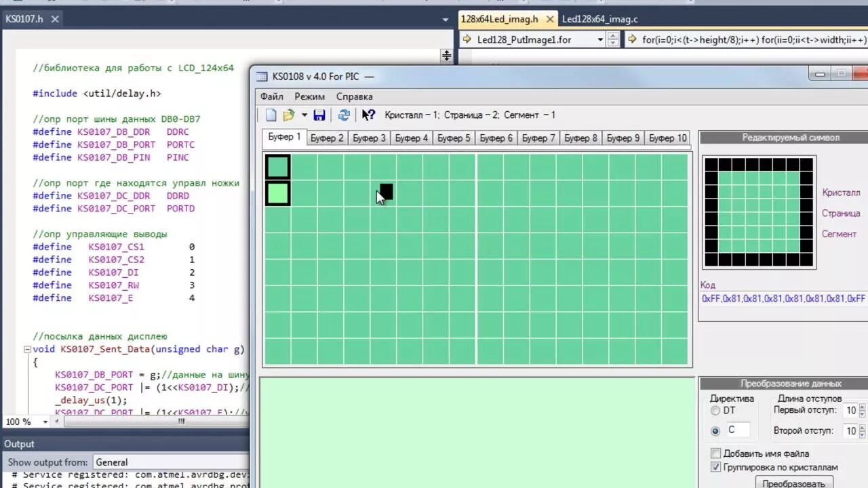Close the KS0107.h tab
This screenshot has height=488, width=868.
tap(55, 19)
